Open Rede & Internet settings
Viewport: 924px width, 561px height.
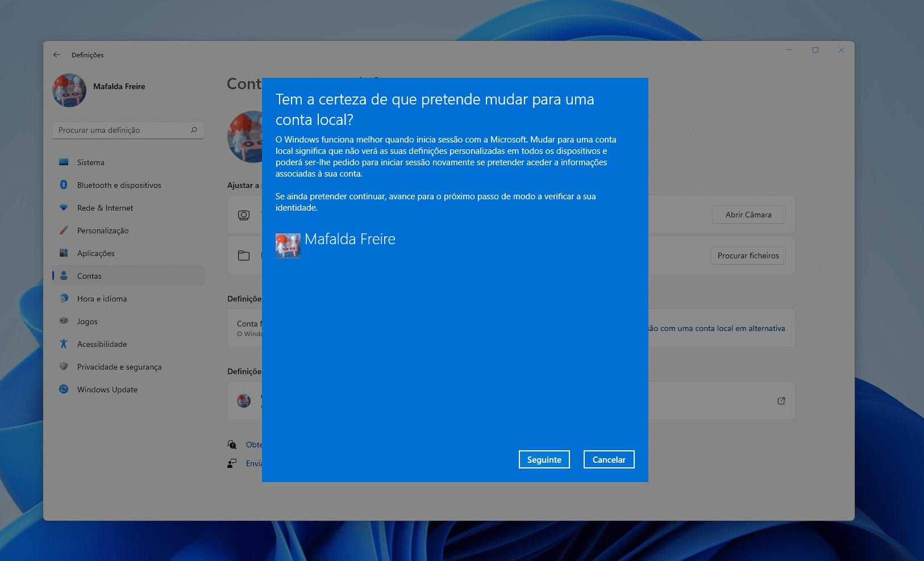pos(128,208)
